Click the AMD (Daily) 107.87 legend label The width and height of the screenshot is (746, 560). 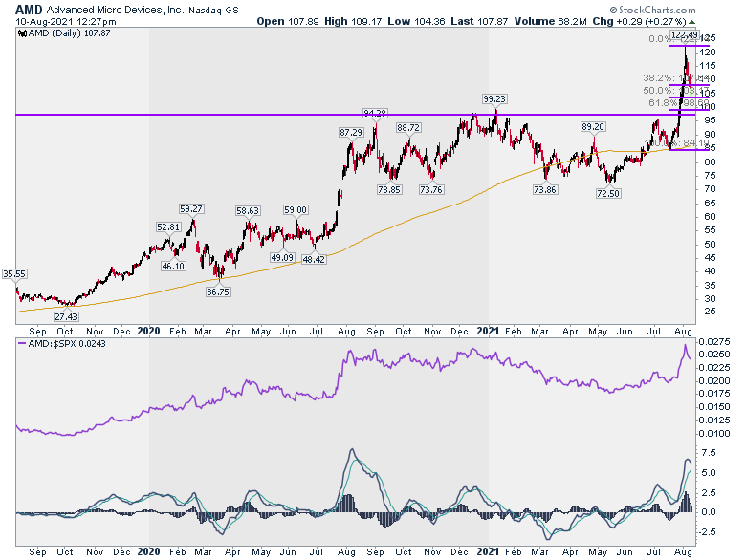[x=70, y=33]
